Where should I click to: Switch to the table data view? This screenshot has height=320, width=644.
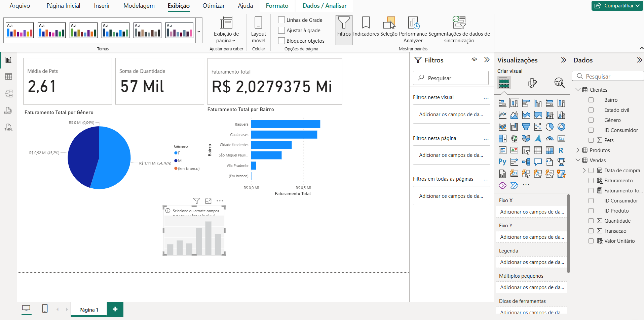pyautogui.click(x=9, y=77)
